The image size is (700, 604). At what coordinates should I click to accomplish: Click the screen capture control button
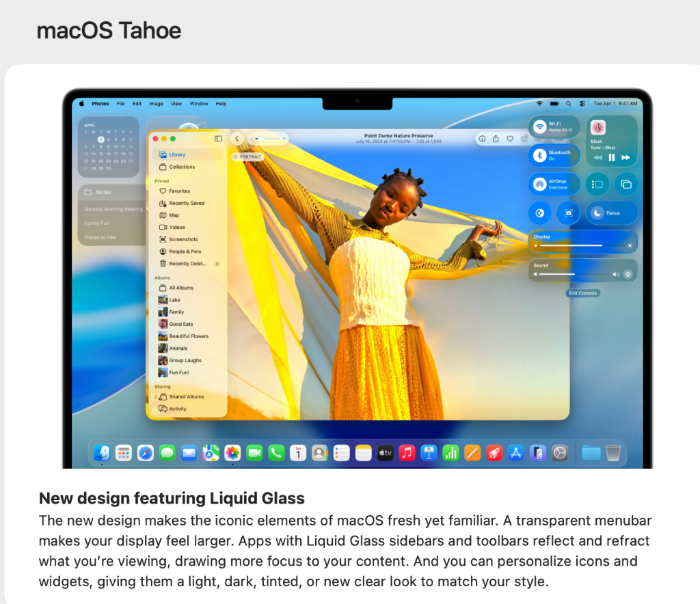(x=568, y=213)
